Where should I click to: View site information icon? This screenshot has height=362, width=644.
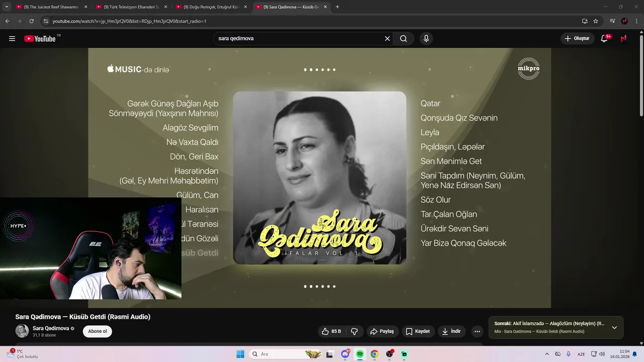point(46,21)
